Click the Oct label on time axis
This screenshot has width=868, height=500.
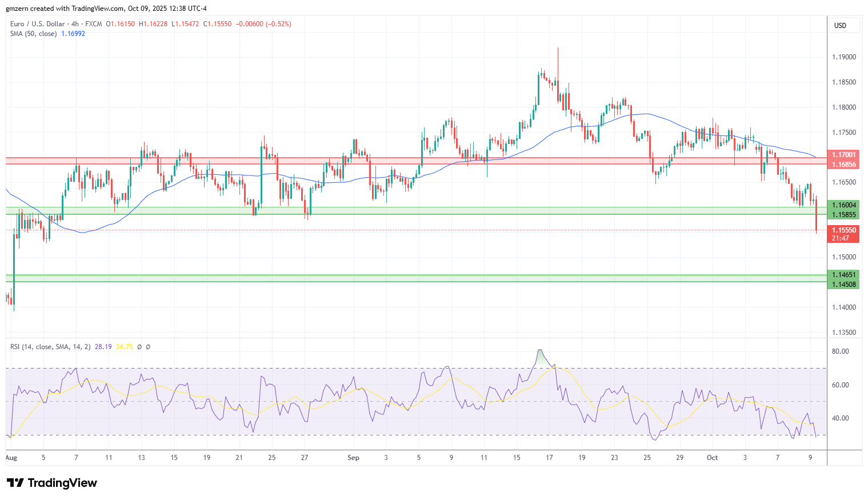click(x=712, y=458)
